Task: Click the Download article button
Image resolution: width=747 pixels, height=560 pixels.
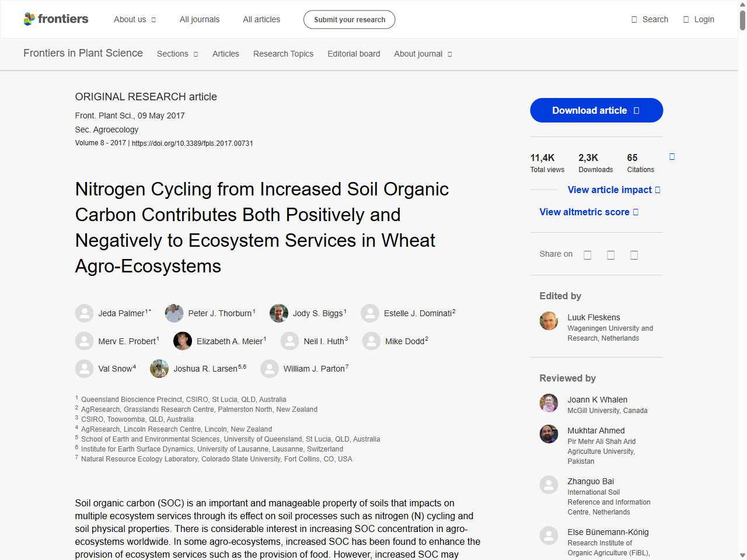Action: click(596, 110)
